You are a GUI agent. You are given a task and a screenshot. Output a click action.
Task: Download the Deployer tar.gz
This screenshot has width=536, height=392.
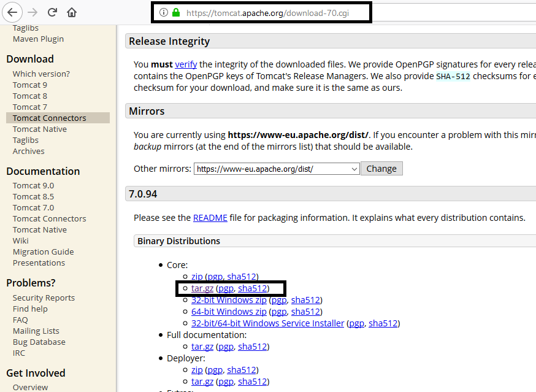point(202,382)
